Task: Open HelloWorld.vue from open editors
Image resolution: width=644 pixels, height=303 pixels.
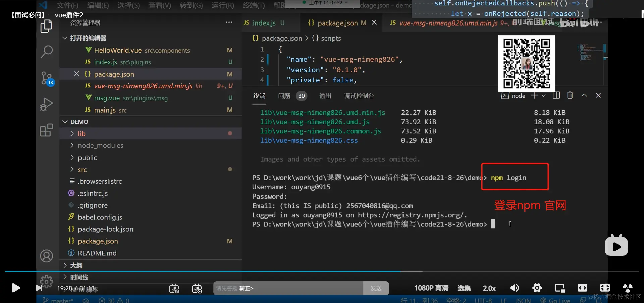Action: pyautogui.click(x=150, y=50)
